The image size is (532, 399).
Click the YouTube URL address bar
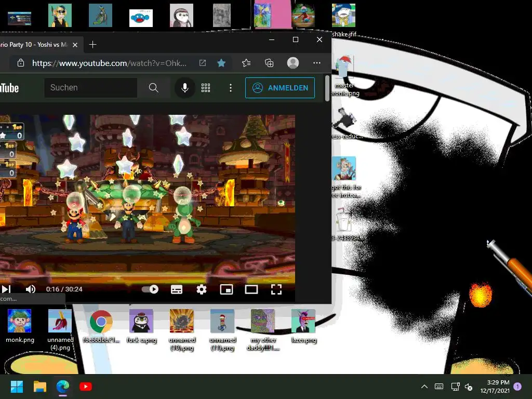point(109,63)
